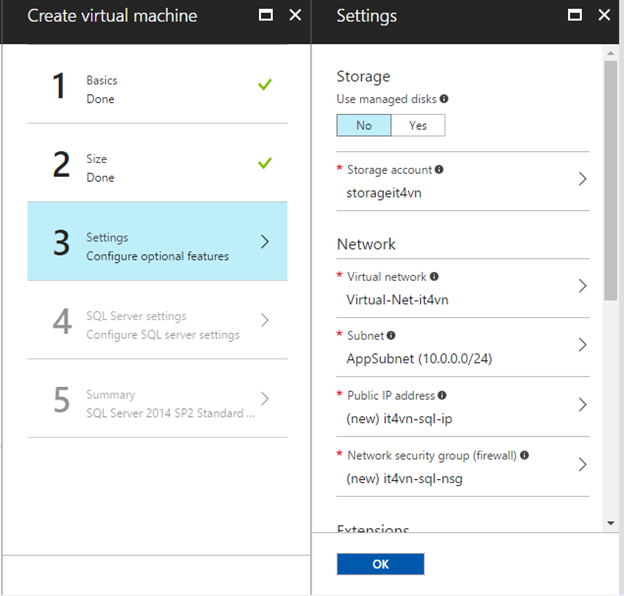Select step 3 Settings
624x596 pixels.
pos(157,242)
